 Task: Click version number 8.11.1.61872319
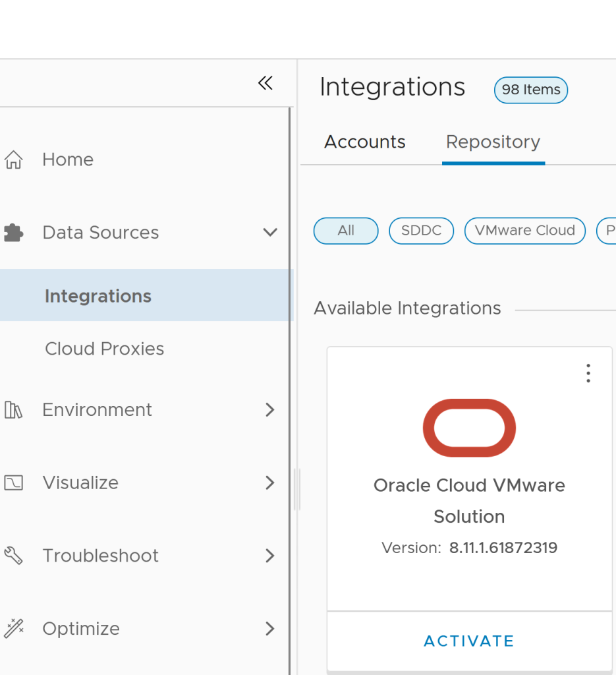pyautogui.click(x=503, y=548)
